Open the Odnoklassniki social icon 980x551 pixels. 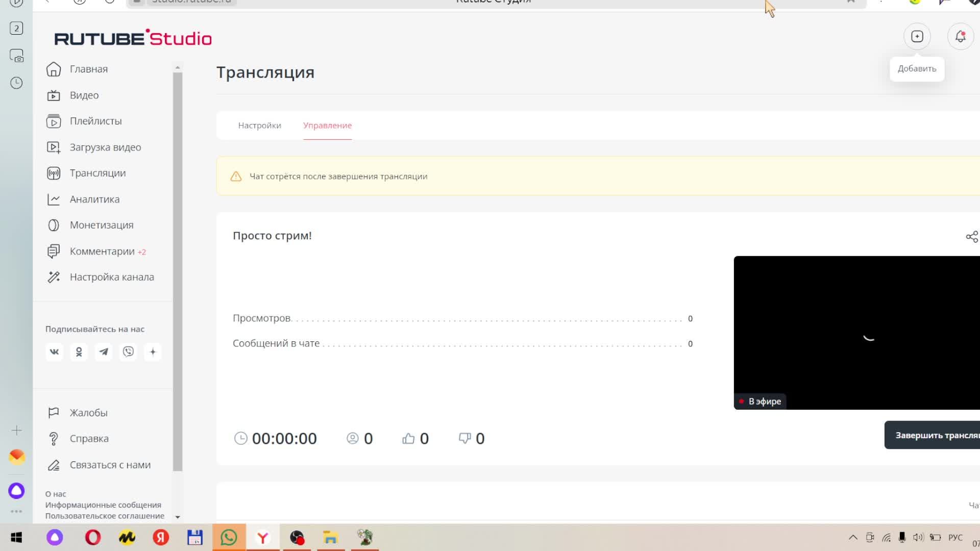(x=79, y=352)
